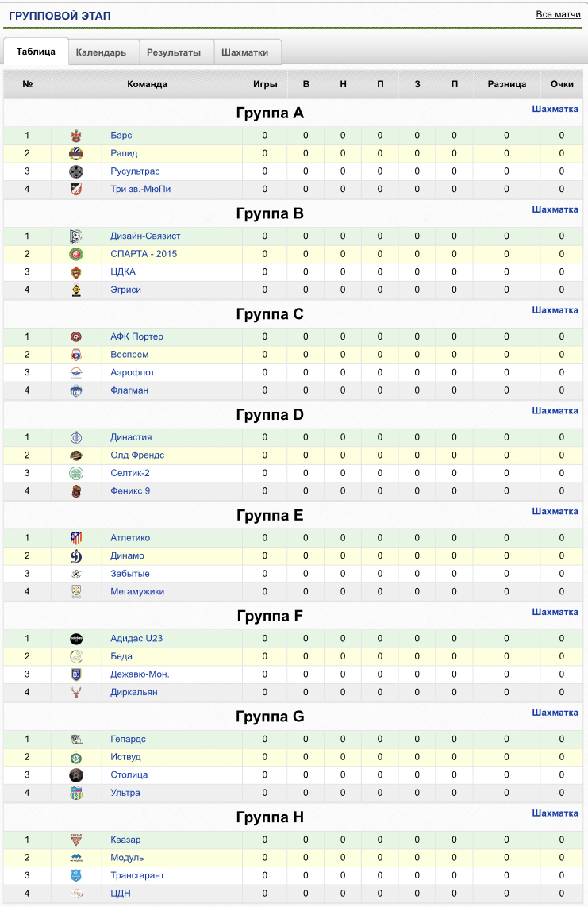Click the Квазар team logo icon

click(76, 840)
